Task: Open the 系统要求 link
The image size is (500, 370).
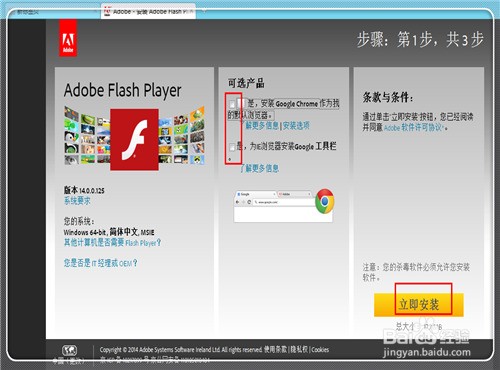Action: click(77, 201)
